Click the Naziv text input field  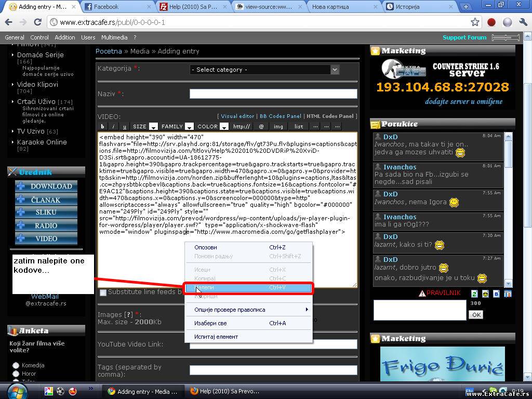[273, 94]
